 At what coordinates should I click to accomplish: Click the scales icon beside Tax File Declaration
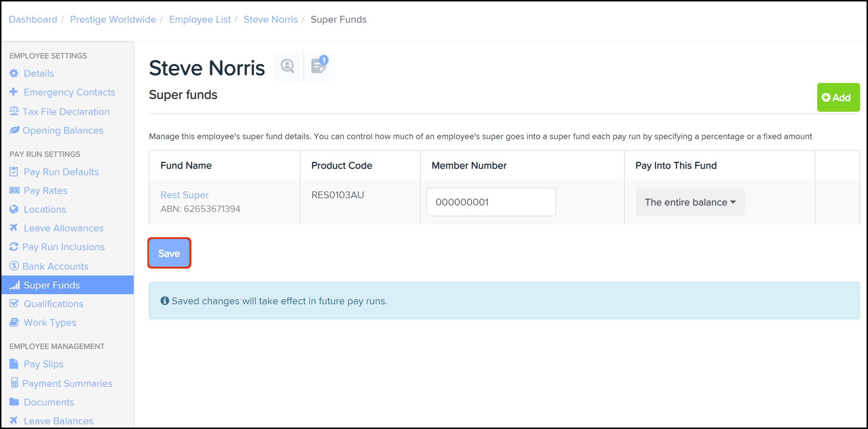14,111
